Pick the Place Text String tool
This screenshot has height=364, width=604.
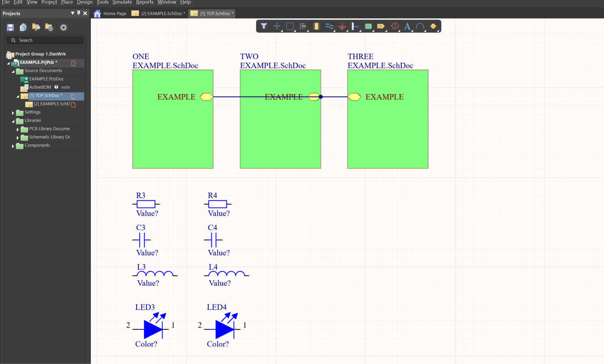tap(407, 26)
